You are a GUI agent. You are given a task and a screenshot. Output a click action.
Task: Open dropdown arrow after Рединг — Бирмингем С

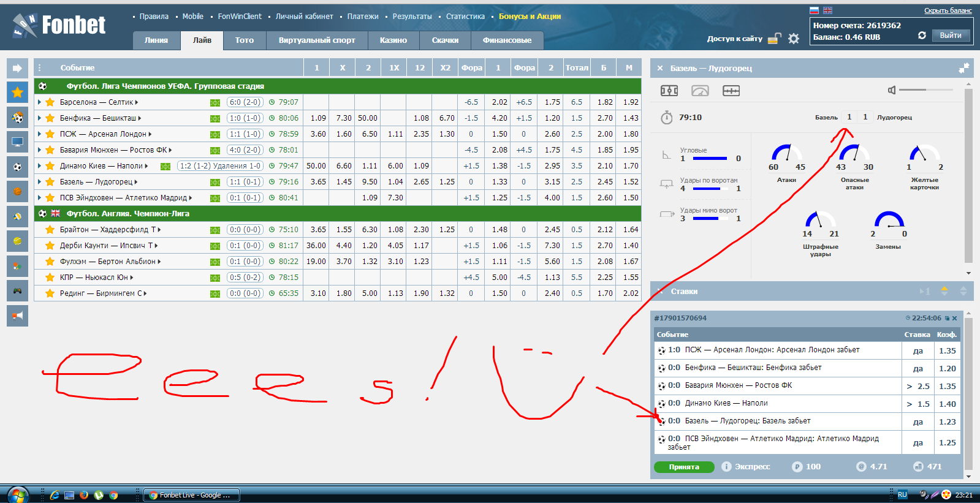(145, 293)
